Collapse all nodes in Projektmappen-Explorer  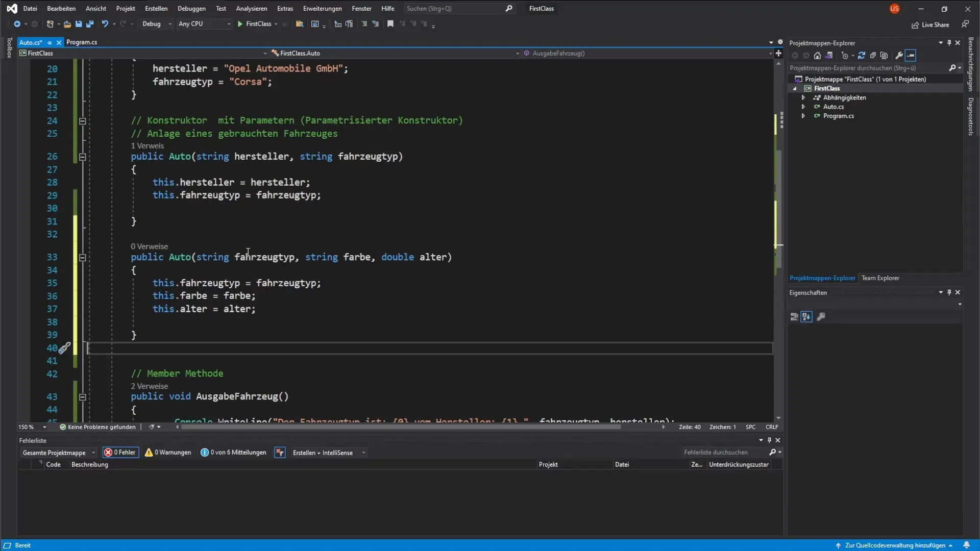coord(873,56)
